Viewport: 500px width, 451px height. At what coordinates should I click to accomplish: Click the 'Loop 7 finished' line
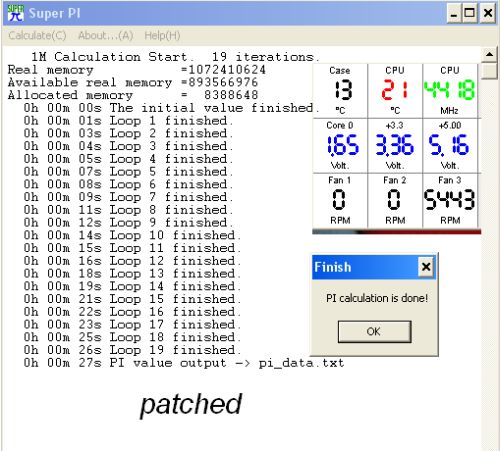pos(128,197)
